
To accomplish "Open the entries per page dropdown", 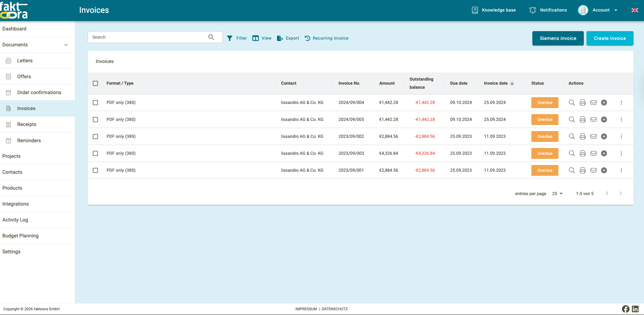I will 557,193.
